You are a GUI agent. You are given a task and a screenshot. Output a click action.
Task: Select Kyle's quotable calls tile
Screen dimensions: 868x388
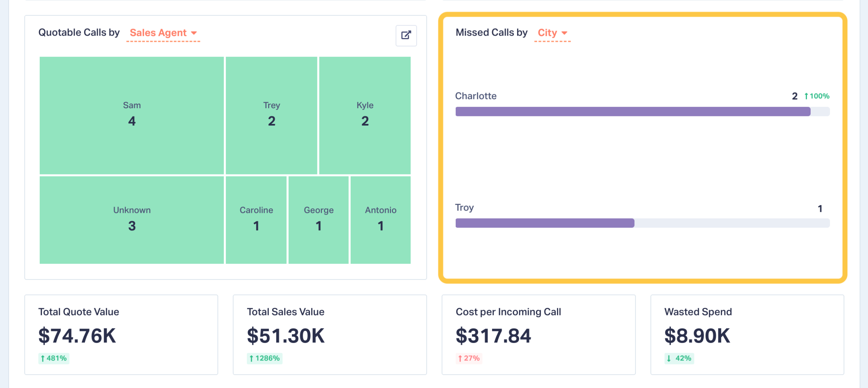tap(364, 115)
